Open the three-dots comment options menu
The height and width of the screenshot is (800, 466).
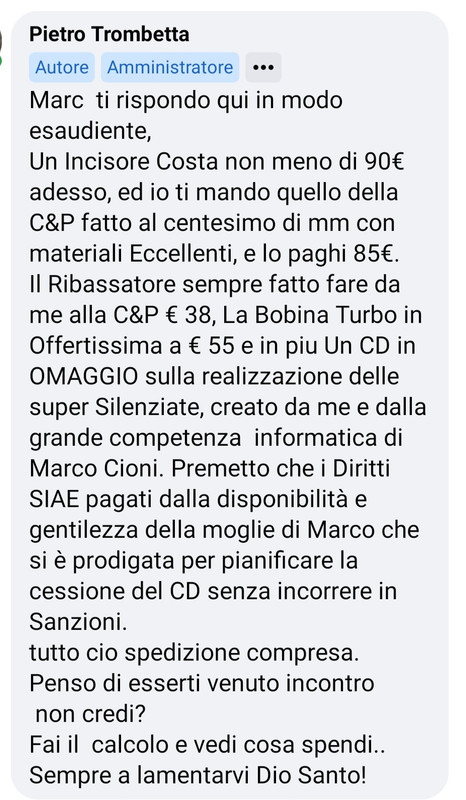(x=263, y=67)
